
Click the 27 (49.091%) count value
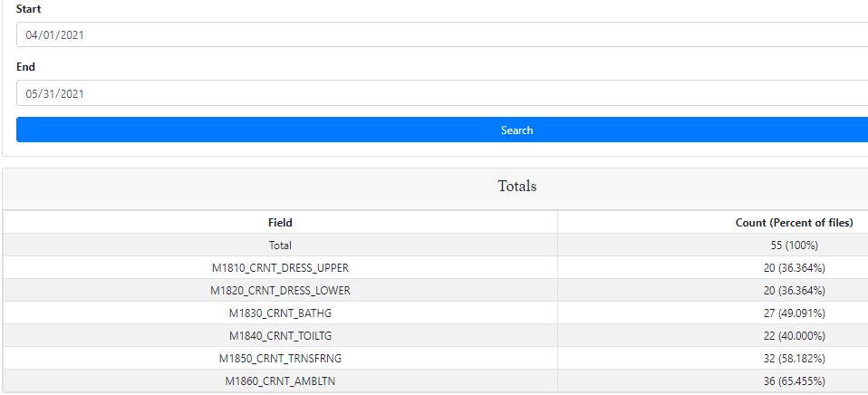click(794, 313)
